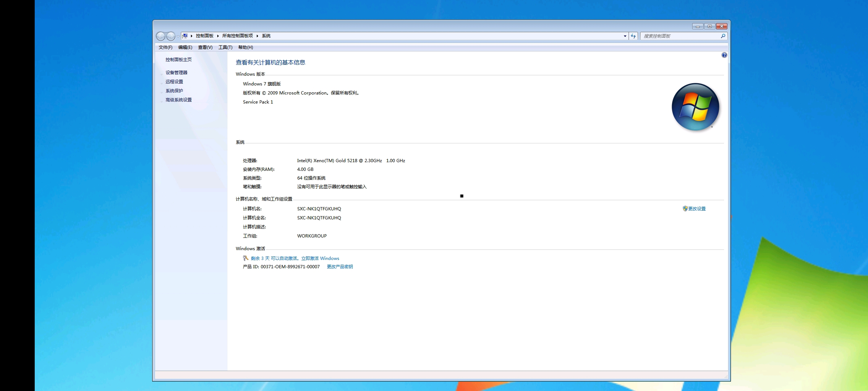Open the address bar history dropdown
868x391 pixels.
625,36
